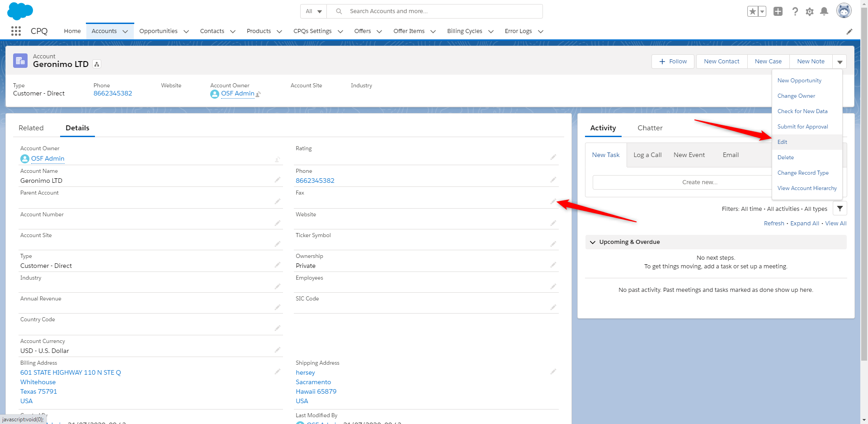The height and width of the screenshot is (424, 868).
Task: Edit the Website field pencil icon
Action: coord(553,223)
